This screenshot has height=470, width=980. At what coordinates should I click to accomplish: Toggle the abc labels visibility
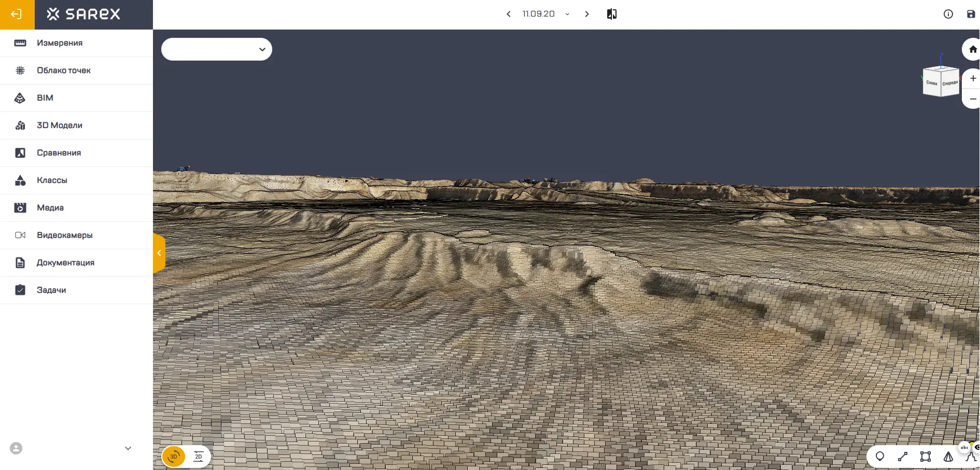964,447
